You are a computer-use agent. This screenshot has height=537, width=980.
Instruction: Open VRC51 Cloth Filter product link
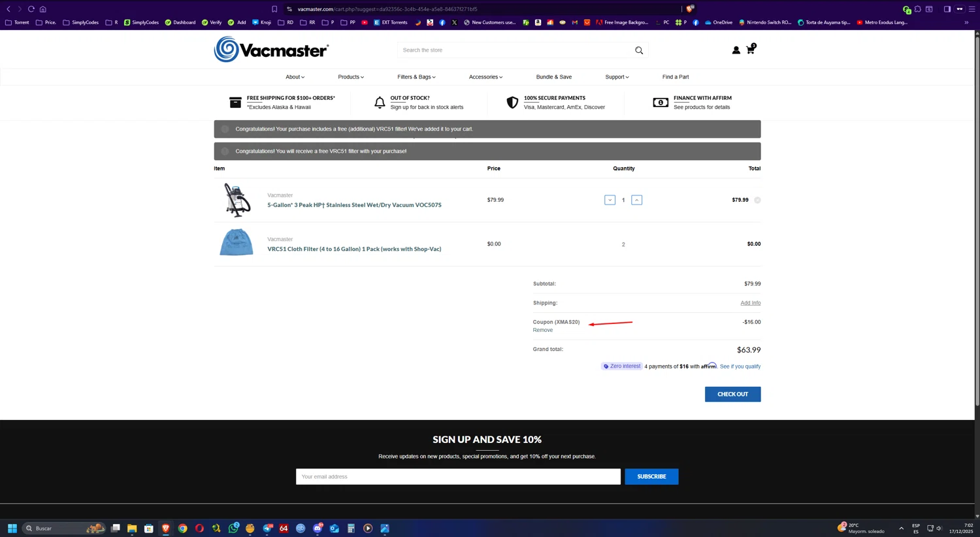point(354,249)
